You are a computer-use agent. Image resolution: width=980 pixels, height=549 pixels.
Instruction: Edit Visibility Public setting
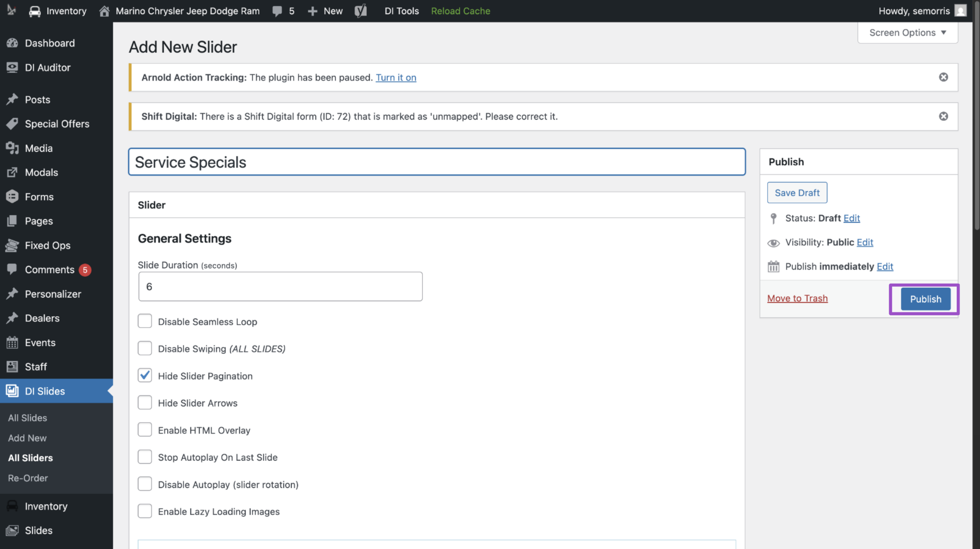(x=865, y=242)
